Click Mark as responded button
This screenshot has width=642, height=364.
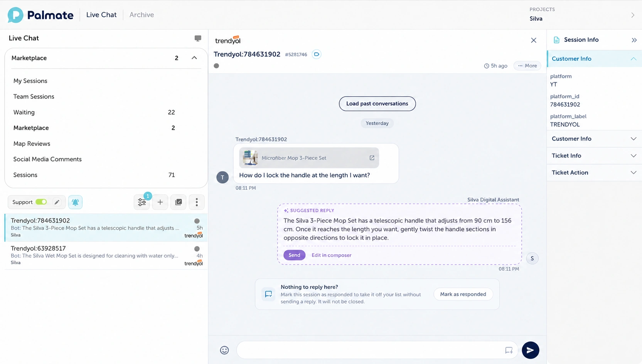pos(463,294)
